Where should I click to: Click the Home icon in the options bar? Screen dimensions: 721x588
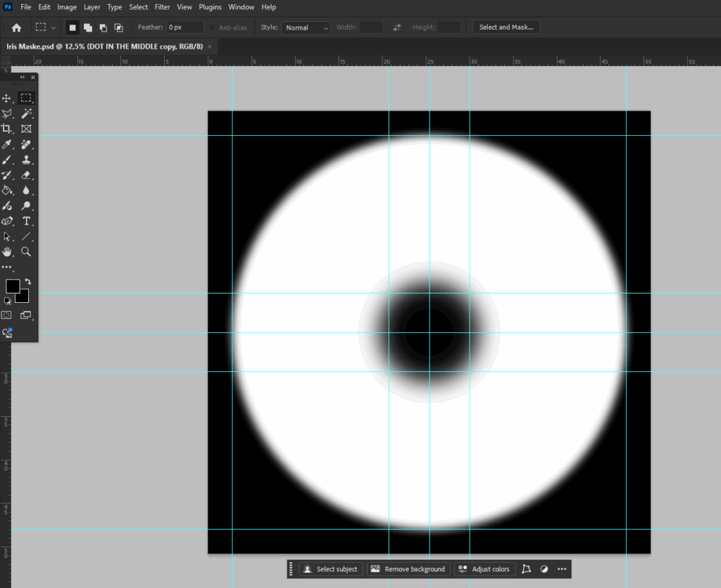point(16,27)
